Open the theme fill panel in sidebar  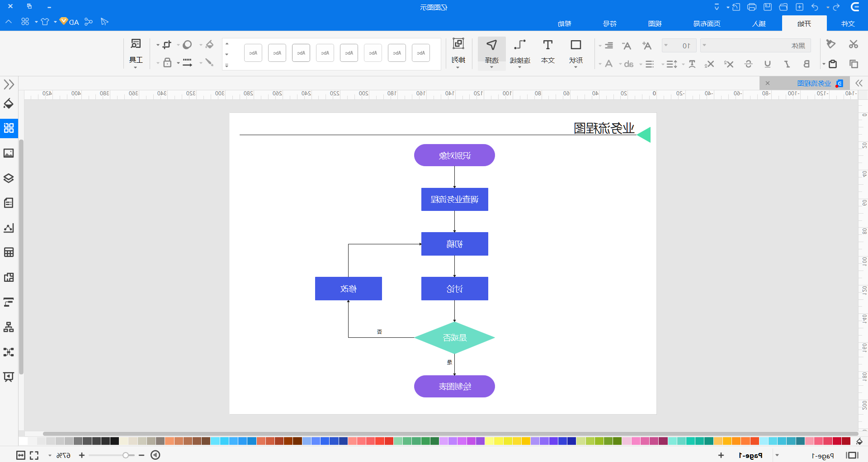point(9,104)
